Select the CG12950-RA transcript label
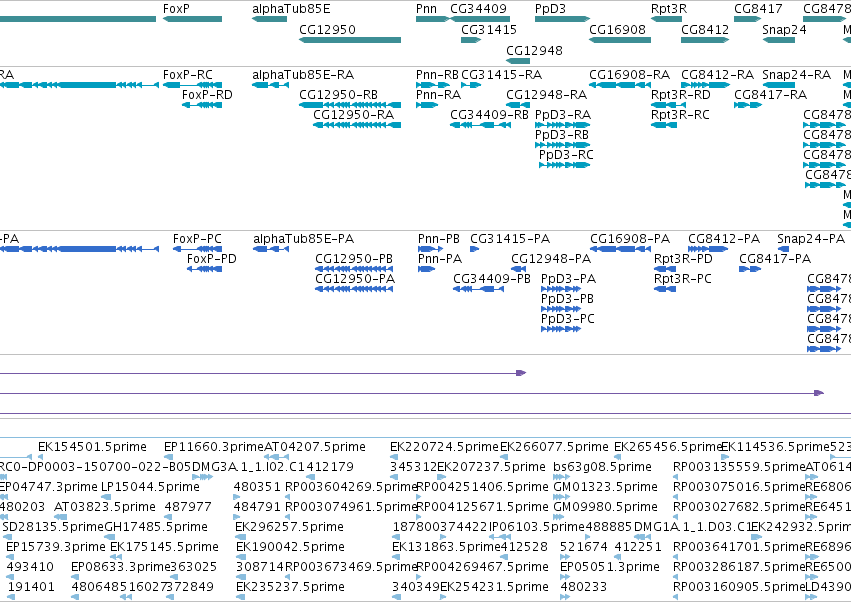This screenshot has height=602, width=851. pos(353,115)
